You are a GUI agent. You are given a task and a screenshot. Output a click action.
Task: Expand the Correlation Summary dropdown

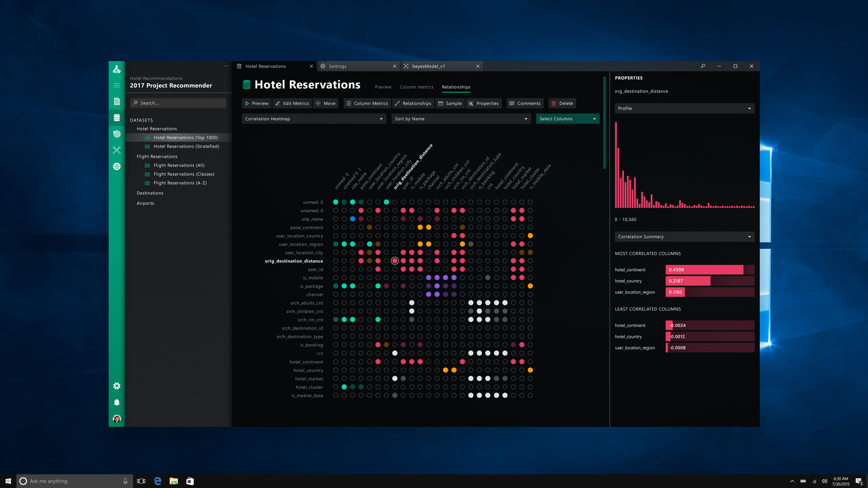(x=684, y=237)
